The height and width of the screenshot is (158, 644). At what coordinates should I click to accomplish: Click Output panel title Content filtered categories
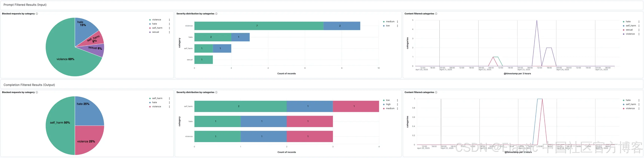tap(419, 92)
